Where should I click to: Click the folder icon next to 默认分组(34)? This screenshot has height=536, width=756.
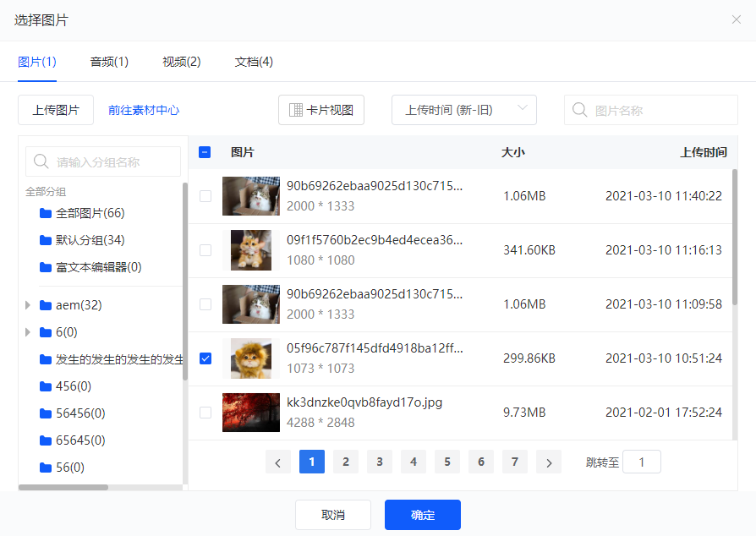[46, 240]
